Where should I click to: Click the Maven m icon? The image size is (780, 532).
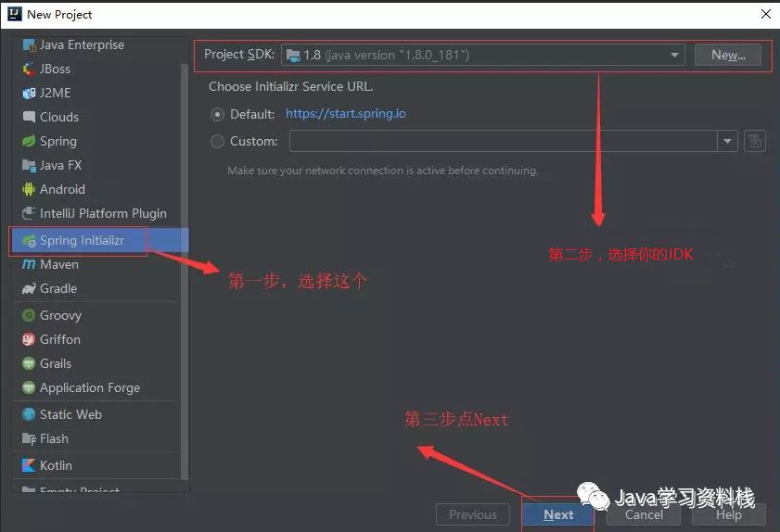[29, 264]
